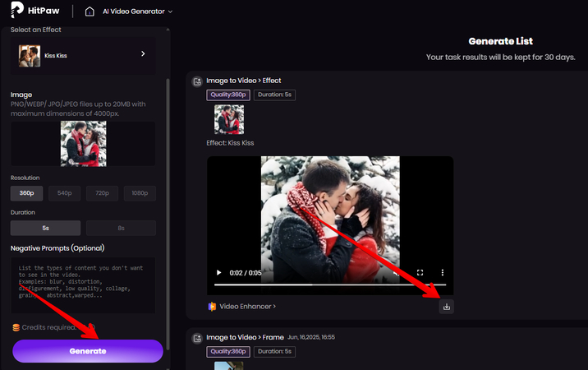Choose 5s duration
588x370 pixels.
[x=45, y=228]
